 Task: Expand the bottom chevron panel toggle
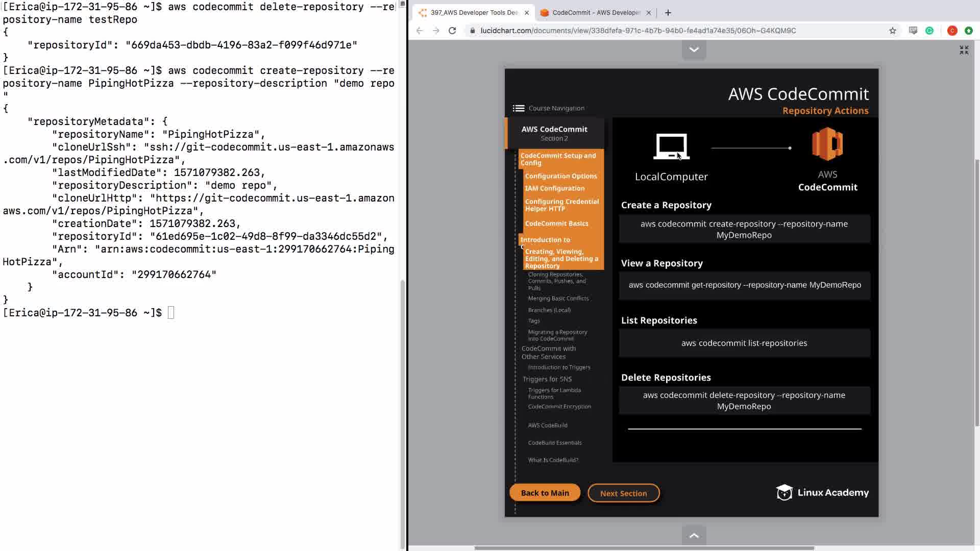[694, 535]
